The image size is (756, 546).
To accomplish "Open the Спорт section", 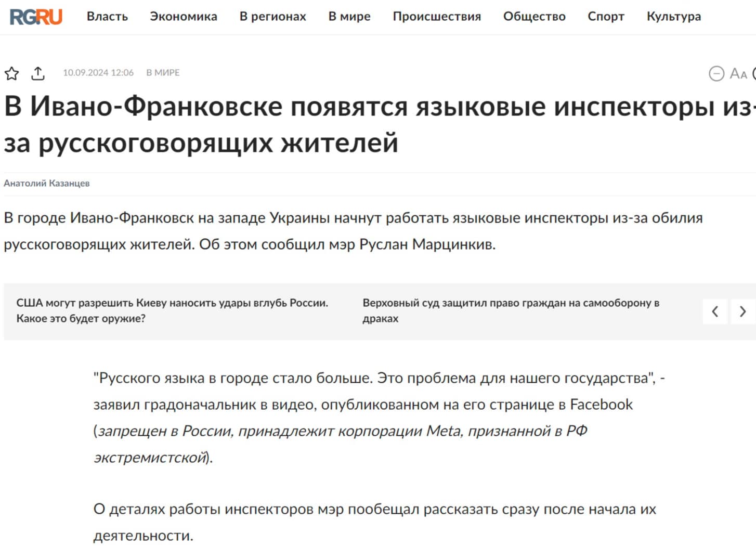I will (606, 17).
